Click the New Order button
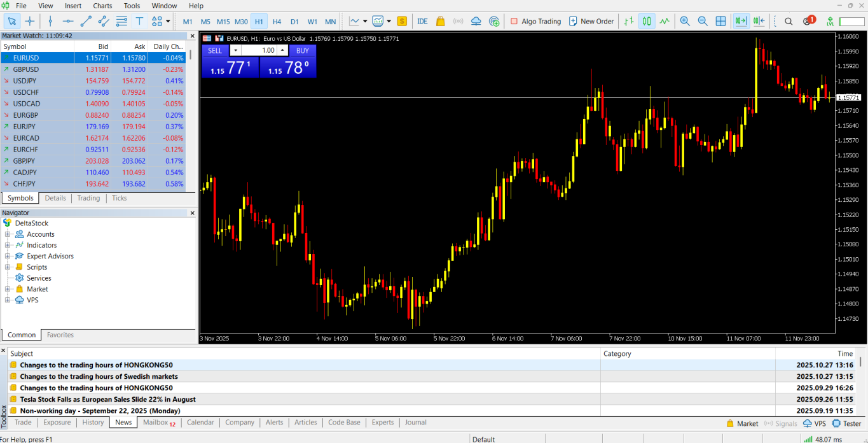This screenshot has width=868, height=443. [x=591, y=21]
